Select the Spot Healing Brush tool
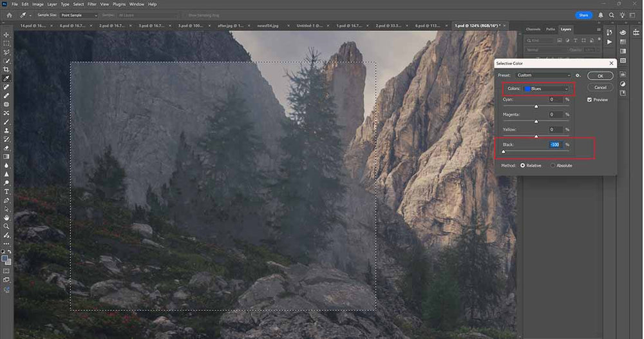 pos(6,87)
